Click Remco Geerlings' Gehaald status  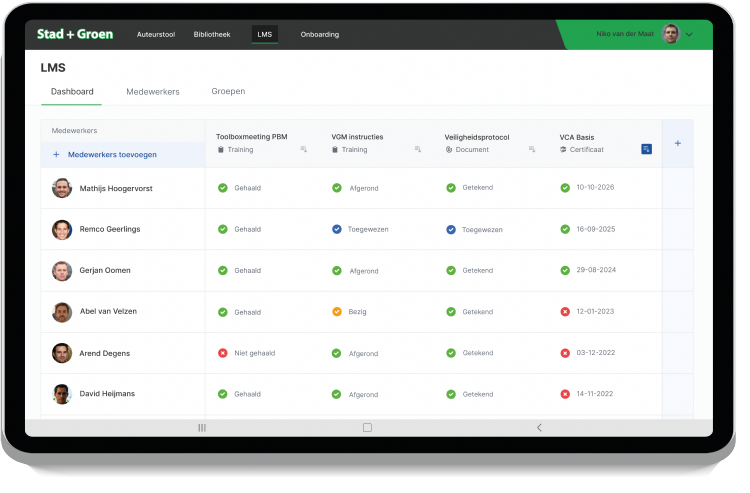click(247, 230)
